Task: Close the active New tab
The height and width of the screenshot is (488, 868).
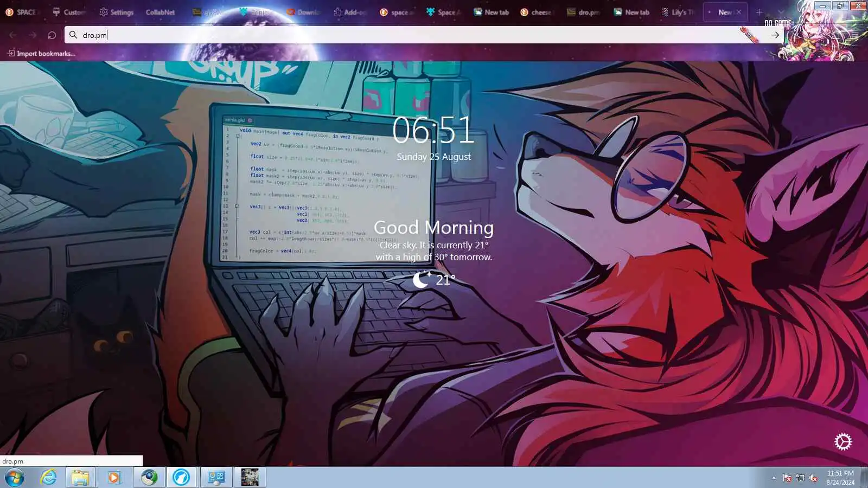Action: point(738,12)
